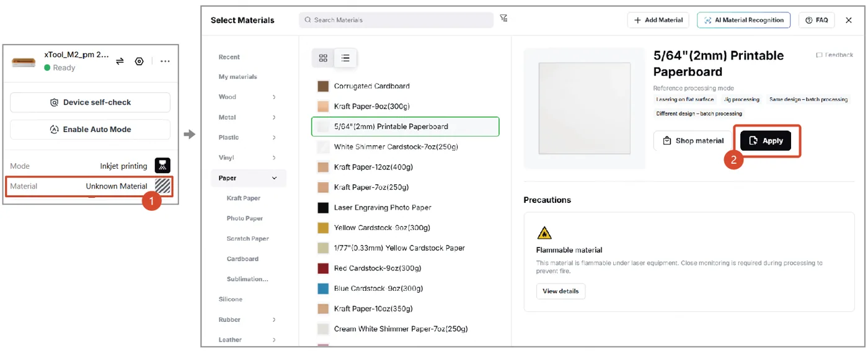Click the Inkjet printing mode icon
The image size is (868, 351).
(x=162, y=166)
